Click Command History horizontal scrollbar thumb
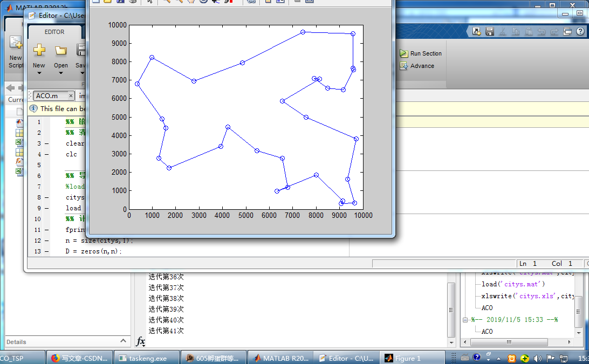Image resolution: width=589 pixels, height=364 pixels. point(509,342)
